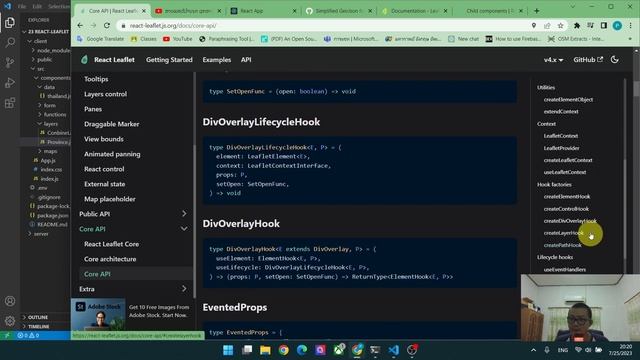Open the Explorer icon in VS Code activity bar
Image resolution: width=640 pixels, height=360 pixels.
coord(10,22)
